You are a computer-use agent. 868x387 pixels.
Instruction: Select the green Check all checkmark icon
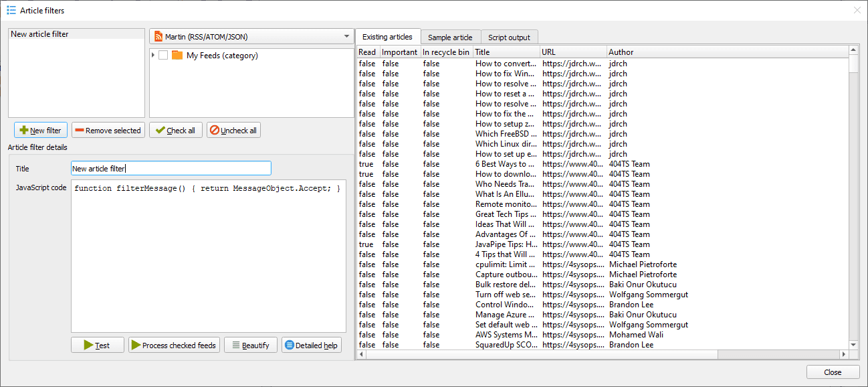click(161, 130)
